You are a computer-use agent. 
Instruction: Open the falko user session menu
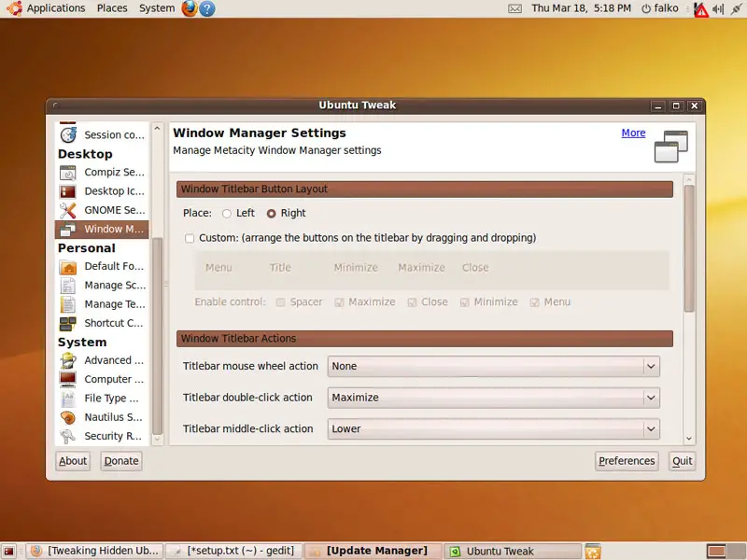pyautogui.click(x=660, y=8)
